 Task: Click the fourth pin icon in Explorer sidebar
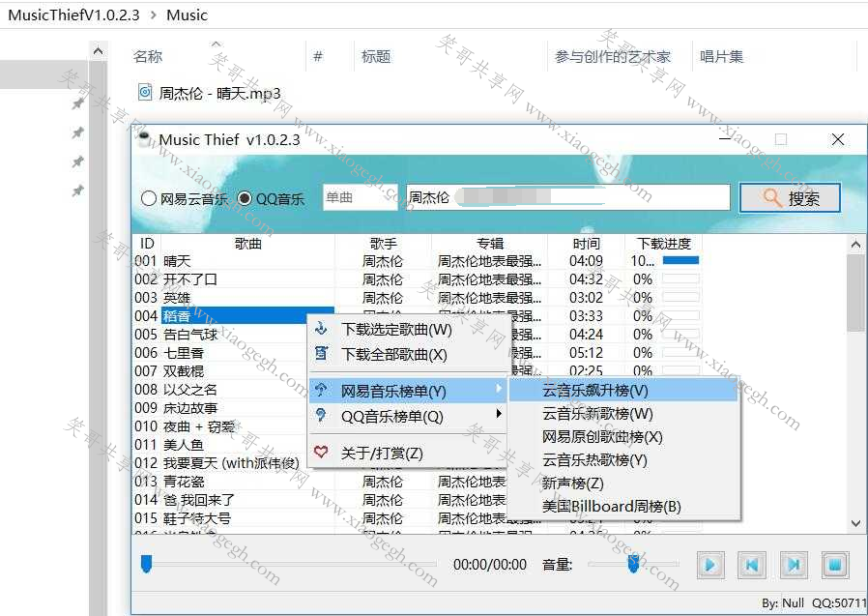[78, 191]
